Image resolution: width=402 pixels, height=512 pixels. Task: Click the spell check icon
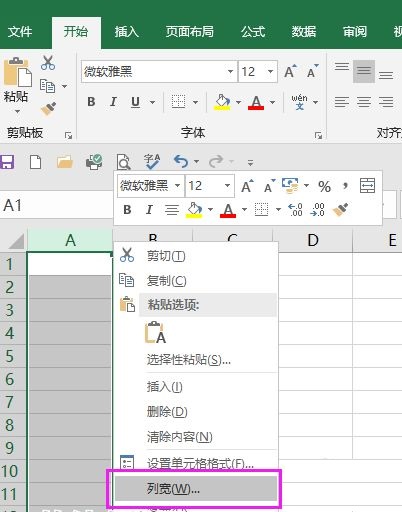tap(152, 162)
